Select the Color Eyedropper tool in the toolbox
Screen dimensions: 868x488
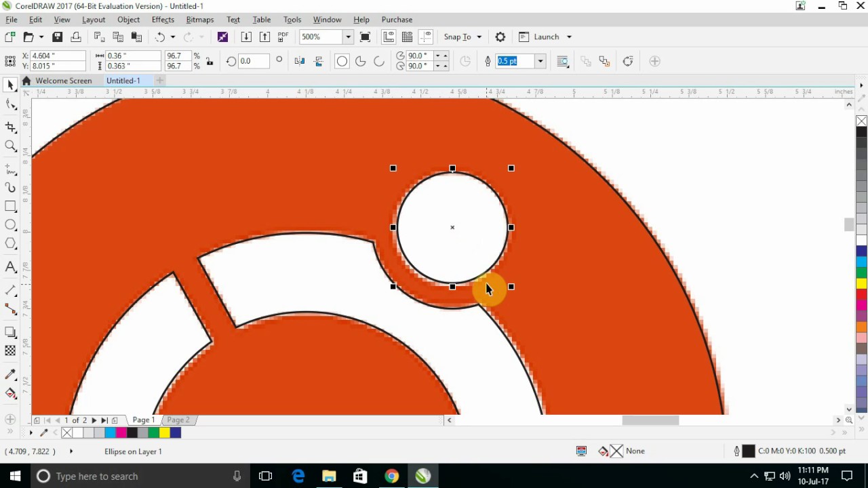[x=10, y=374]
